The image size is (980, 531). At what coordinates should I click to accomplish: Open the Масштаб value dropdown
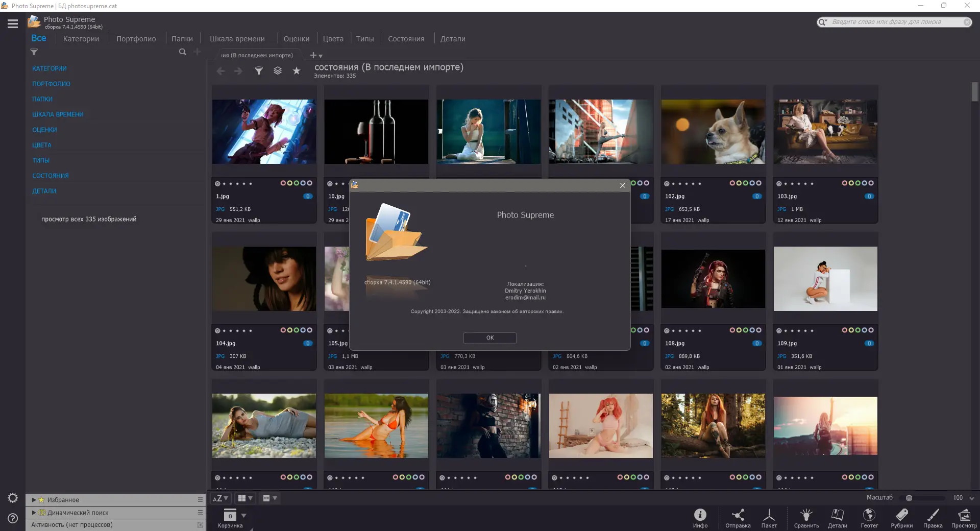click(x=972, y=498)
